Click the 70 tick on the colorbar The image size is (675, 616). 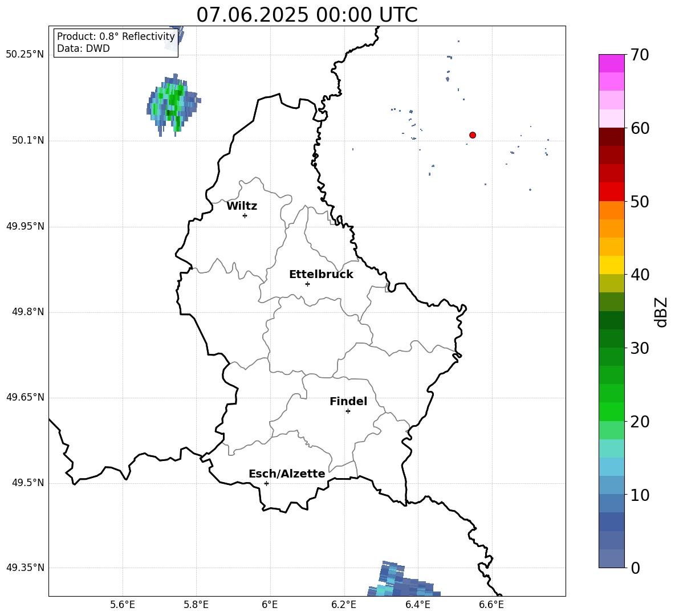coord(640,55)
